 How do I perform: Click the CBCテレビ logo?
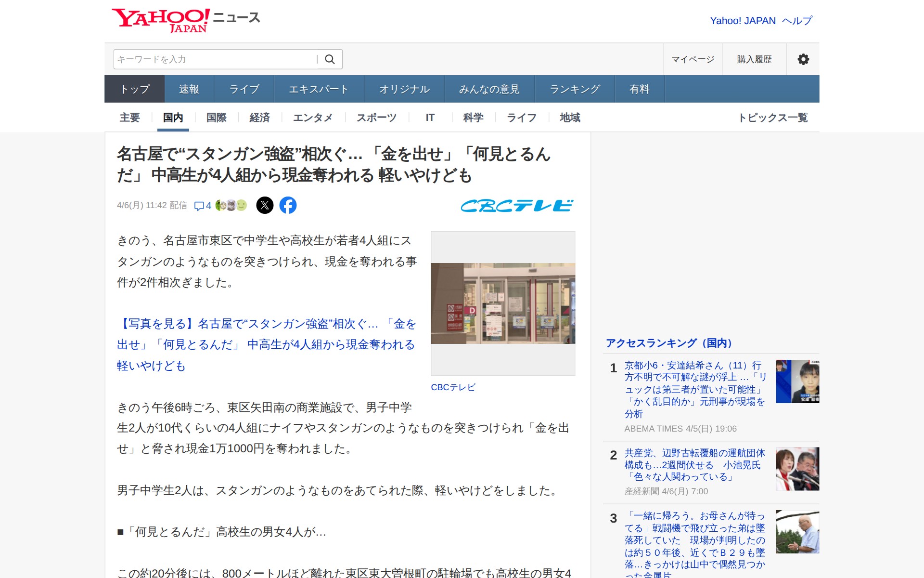[517, 206]
